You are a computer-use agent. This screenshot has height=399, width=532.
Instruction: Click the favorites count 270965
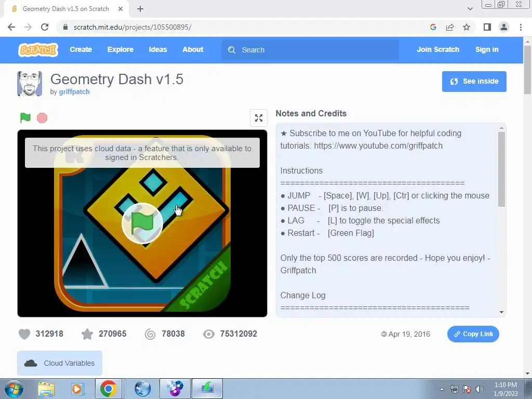point(113,334)
